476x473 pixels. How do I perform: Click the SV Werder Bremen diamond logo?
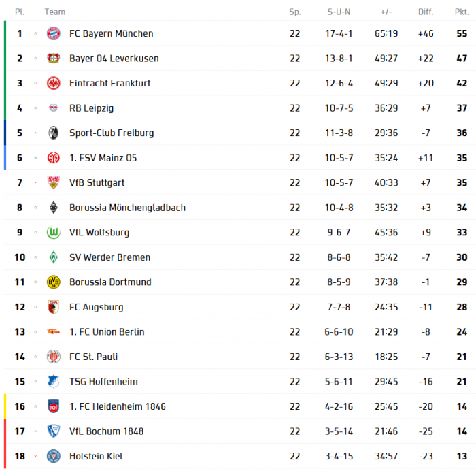click(54, 257)
